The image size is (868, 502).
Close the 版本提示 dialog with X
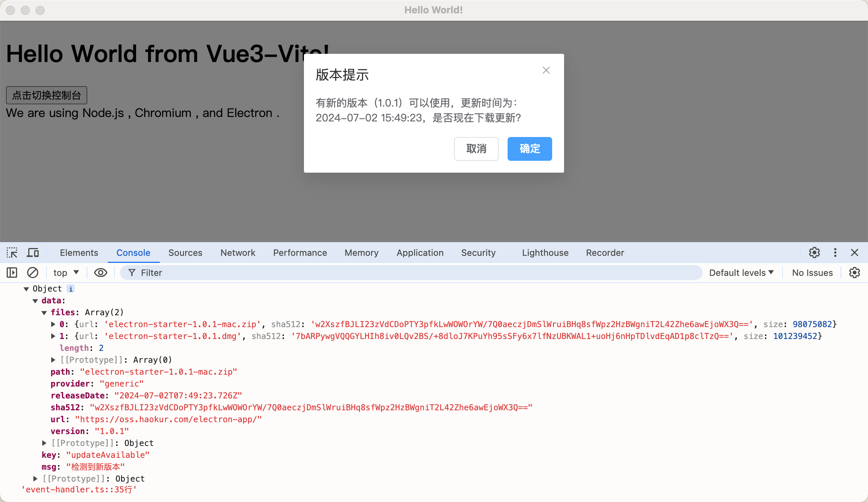(x=546, y=70)
